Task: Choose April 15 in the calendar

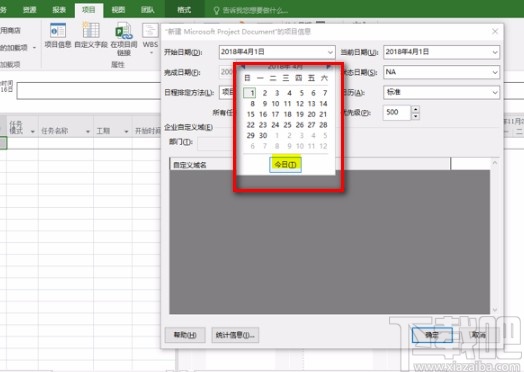Action: coord(251,114)
